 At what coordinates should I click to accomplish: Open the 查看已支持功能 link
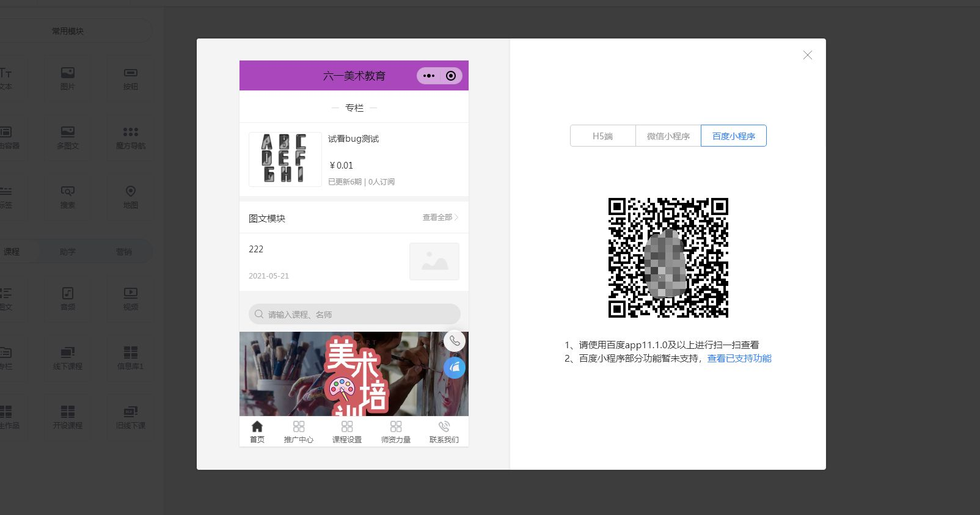pos(739,359)
